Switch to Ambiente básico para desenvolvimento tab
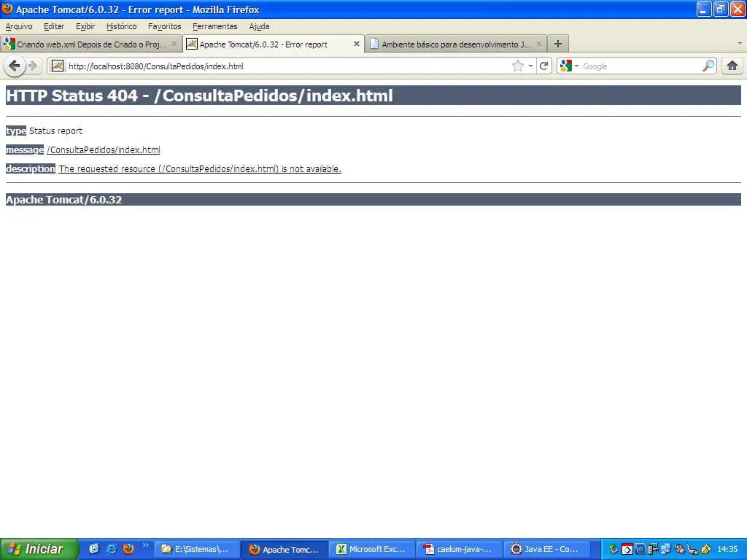Image resolution: width=747 pixels, height=560 pixels. 456,44
